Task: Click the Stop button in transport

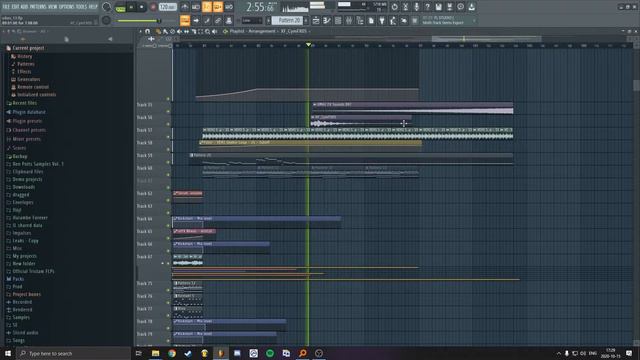Action: (x=142, y=7)
